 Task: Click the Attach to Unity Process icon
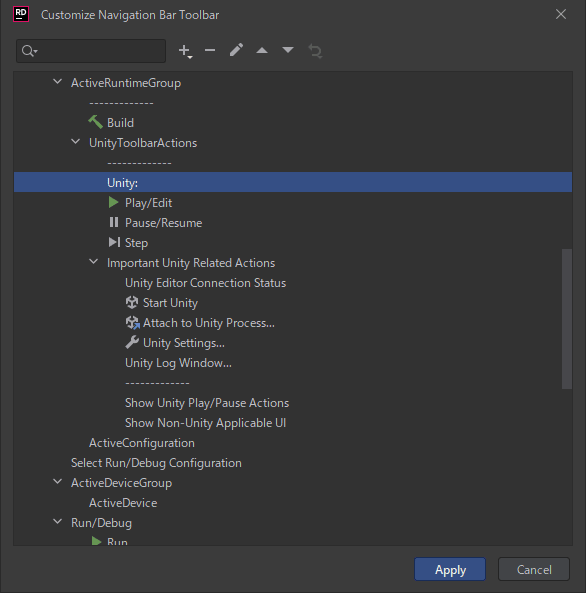click(x=132, y=323)
